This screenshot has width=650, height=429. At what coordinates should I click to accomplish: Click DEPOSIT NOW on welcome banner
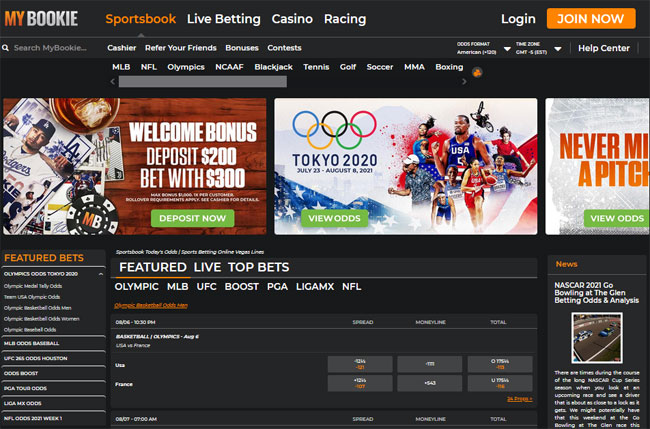192,218
